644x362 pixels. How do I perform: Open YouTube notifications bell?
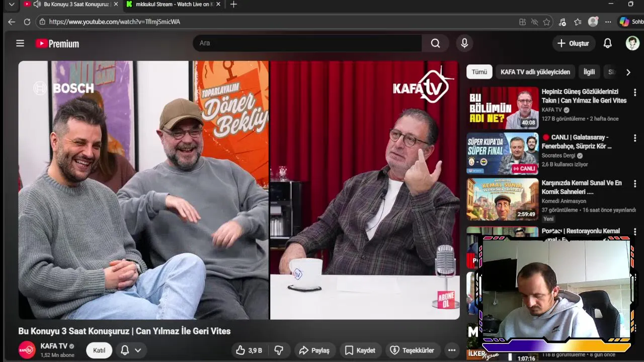[608, 43]
